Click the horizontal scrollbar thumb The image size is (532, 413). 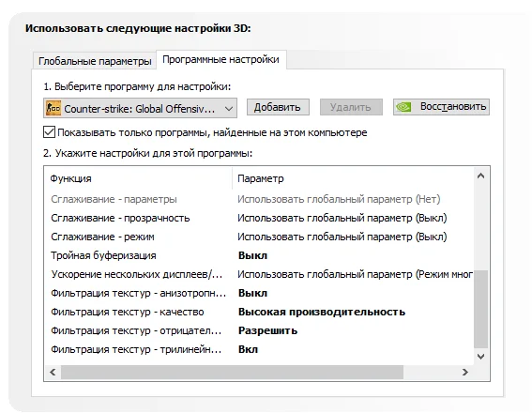232,373
